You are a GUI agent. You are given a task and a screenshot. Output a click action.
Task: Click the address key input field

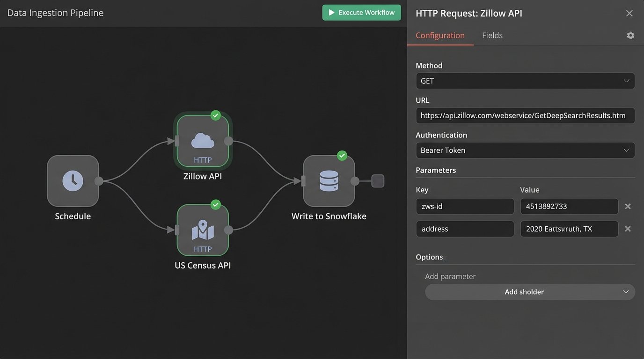(465, 229)
